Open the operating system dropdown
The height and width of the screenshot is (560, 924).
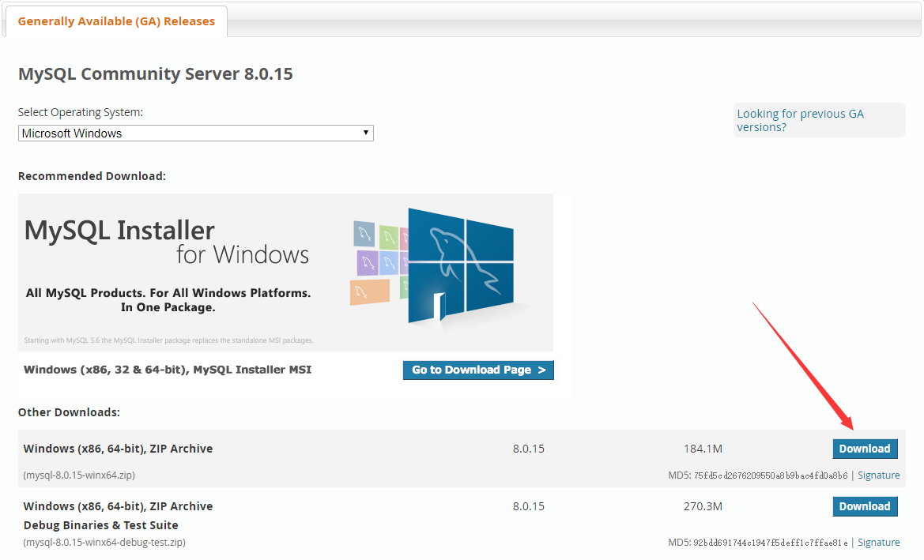(195, 133)
